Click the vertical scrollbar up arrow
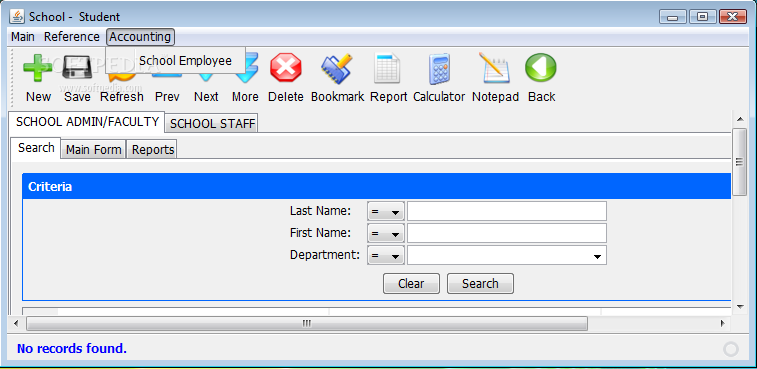Image resolution: width=757 pixels, height=369 pixels. coord(739,119)
